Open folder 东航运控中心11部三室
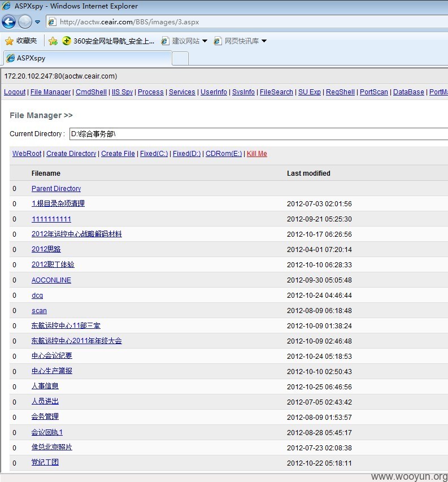The image size is (448, 482). [x=66, y=325]
